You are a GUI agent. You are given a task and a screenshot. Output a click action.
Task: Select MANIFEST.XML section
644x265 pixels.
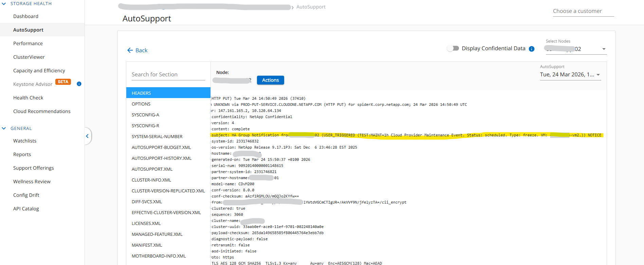(x=168, y=245)
